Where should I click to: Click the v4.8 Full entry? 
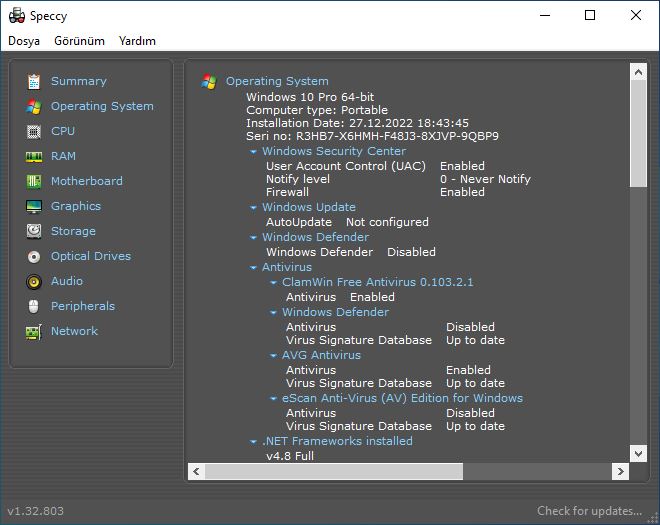290,456
